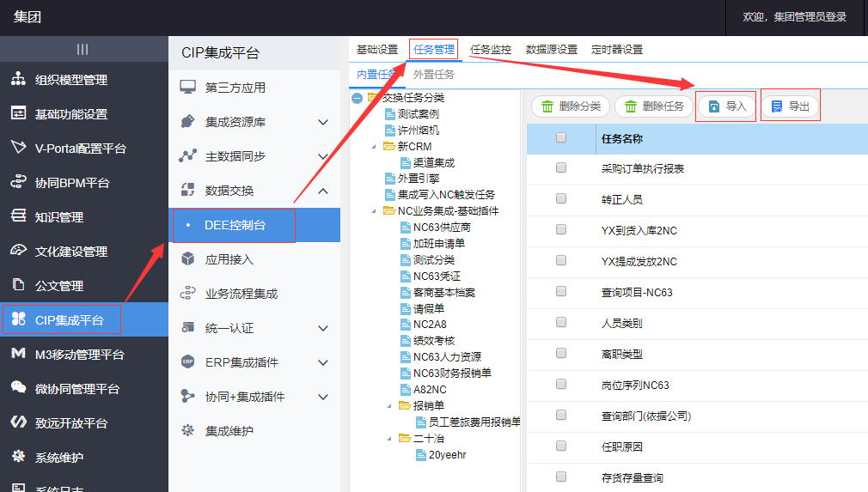Click the 许州烟机 task file icon
868x492 pixels.
click(389, 131)
